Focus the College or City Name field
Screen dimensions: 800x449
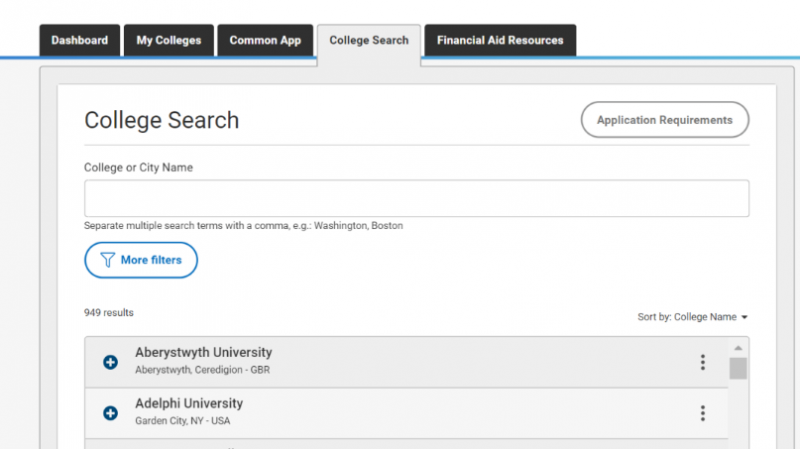[x=416, y=198]
